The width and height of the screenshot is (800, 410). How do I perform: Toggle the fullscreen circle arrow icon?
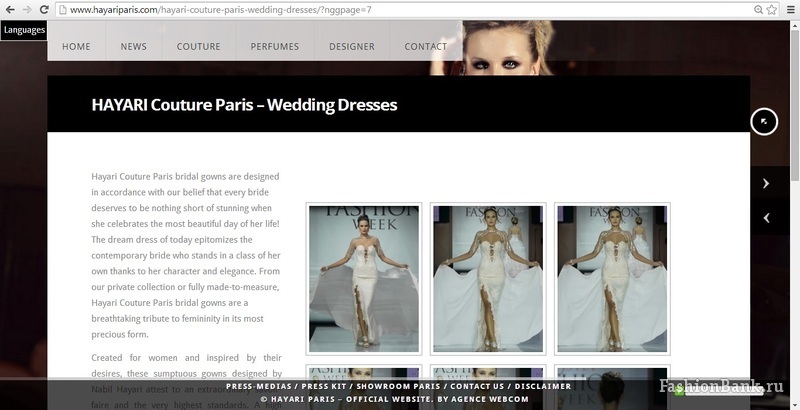coord(764,122)
